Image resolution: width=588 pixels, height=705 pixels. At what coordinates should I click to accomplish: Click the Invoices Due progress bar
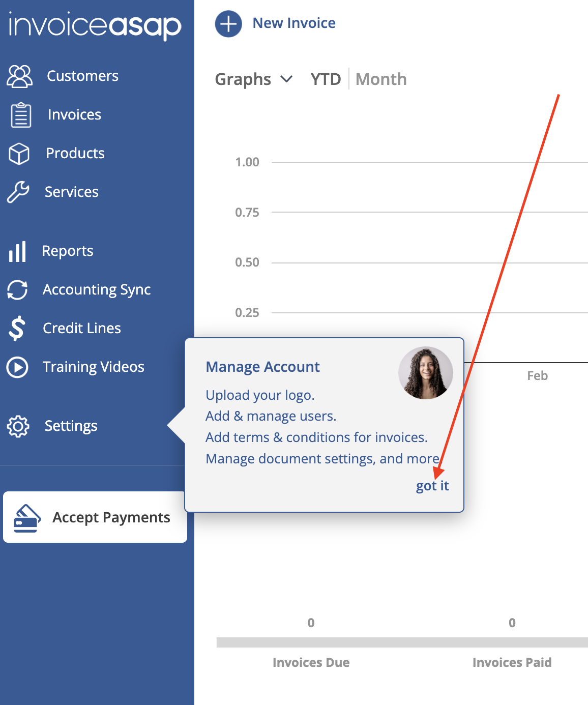pyautogui.click(x=311, y=642)
